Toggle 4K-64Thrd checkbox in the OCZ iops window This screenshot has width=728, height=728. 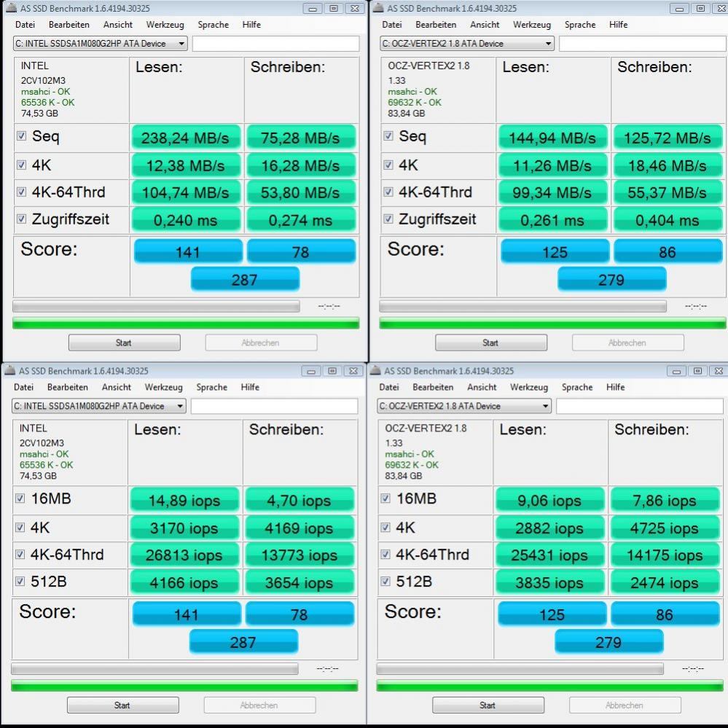(x=385, y=554)
